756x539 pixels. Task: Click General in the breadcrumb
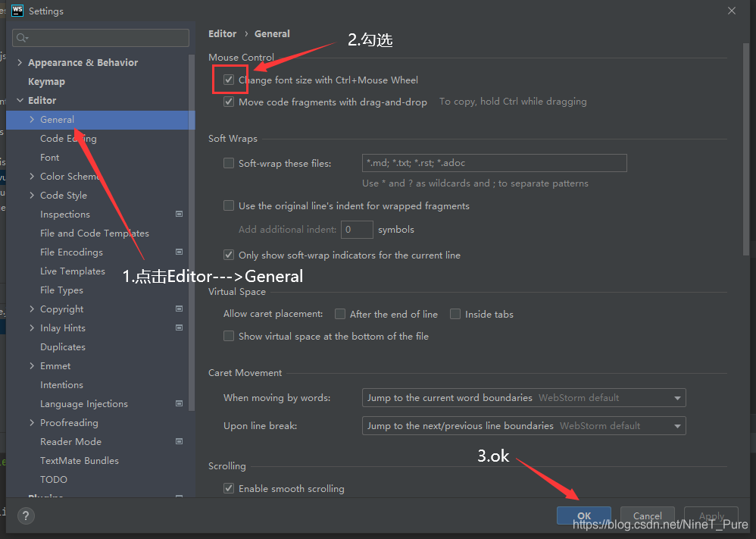click(x=272, y=34)
